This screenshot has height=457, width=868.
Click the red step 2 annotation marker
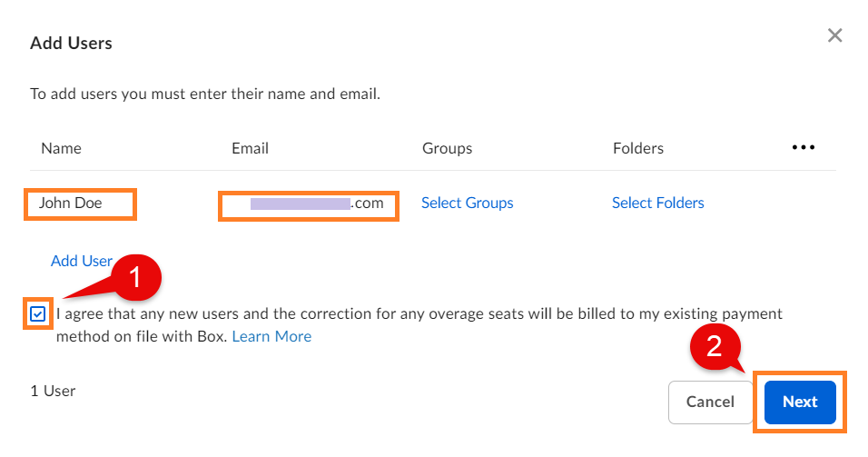[715, 349]
